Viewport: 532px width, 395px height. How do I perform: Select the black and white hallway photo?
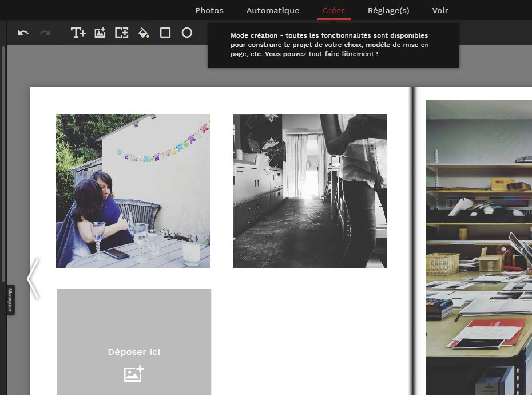point(309,191)
